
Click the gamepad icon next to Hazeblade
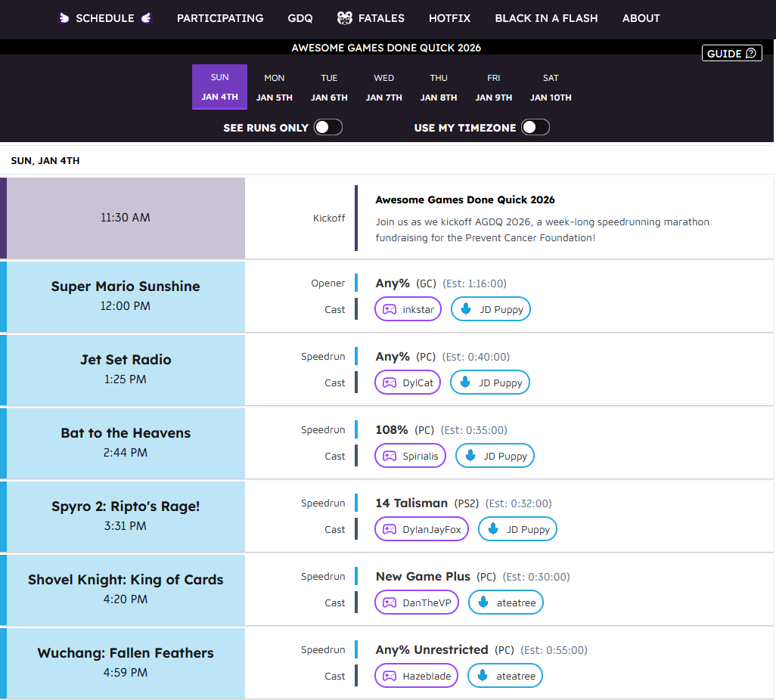point(390,675)
